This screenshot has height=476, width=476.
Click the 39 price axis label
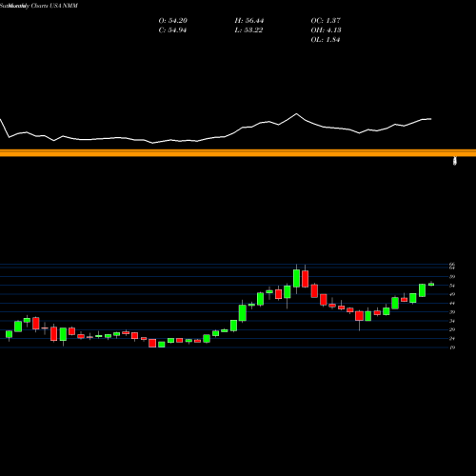[452, 312]
